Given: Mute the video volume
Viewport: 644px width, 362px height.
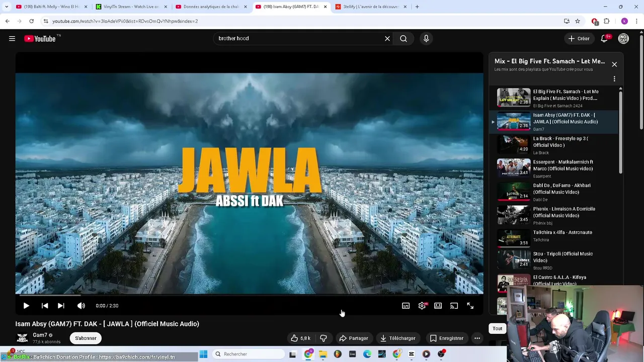Looking at the screenshot, I should tap(81, 306).
